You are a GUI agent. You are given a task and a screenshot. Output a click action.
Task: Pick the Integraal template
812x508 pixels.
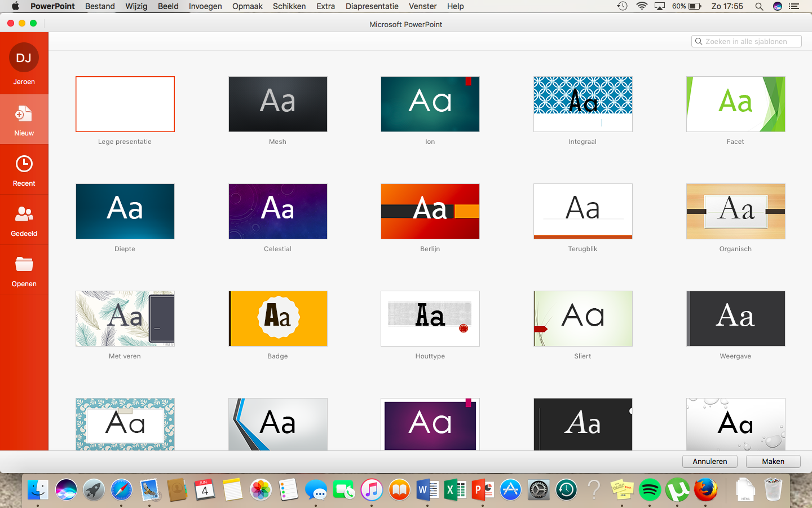pyautogui.click(x=583, y=104)
